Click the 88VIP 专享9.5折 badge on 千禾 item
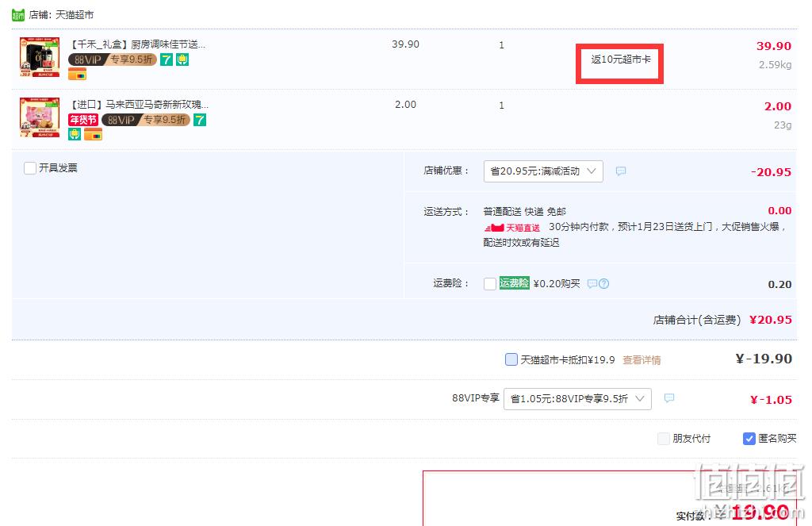The image size is (812, 526). 113,60
